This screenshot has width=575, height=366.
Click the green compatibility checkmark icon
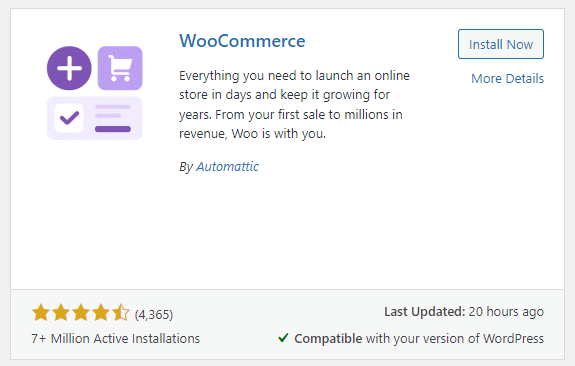click(x=283, y=337)
